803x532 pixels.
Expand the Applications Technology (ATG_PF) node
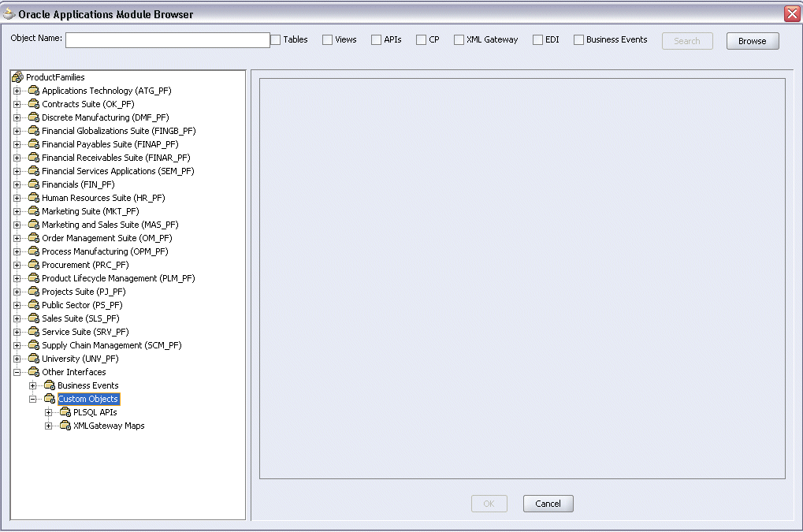click(x=17, y=91)
